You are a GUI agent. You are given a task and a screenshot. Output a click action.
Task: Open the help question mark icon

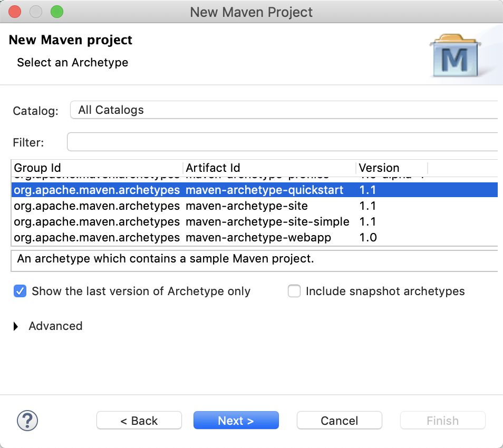click(27, 421)
